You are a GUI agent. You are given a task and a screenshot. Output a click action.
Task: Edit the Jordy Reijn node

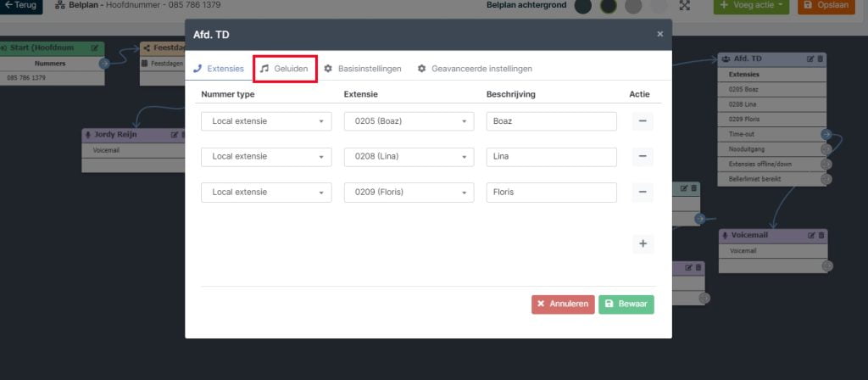coord(175,135)
